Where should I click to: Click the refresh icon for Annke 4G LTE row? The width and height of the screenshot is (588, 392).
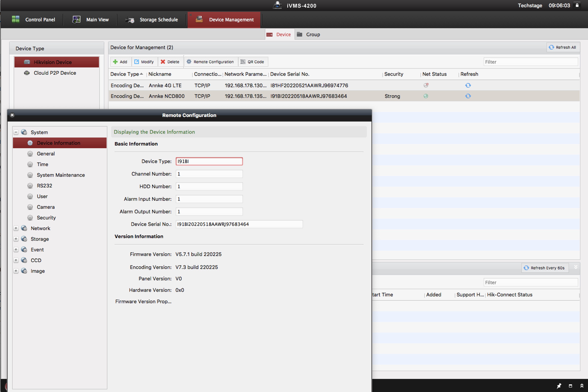468,86
